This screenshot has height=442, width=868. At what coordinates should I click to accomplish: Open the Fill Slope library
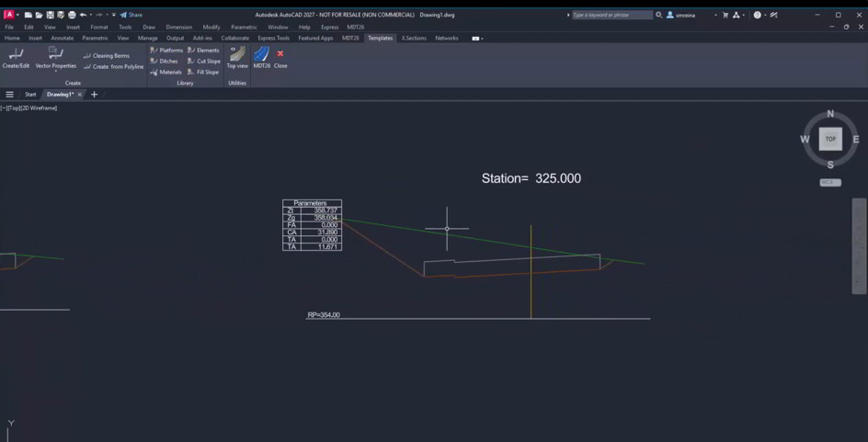coord(203,73)
